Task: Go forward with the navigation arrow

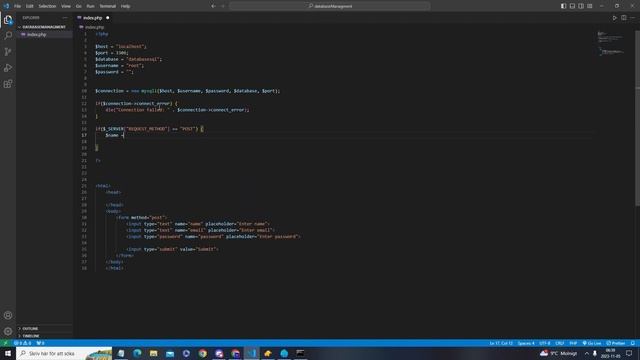Action: (x=223, y=6)
